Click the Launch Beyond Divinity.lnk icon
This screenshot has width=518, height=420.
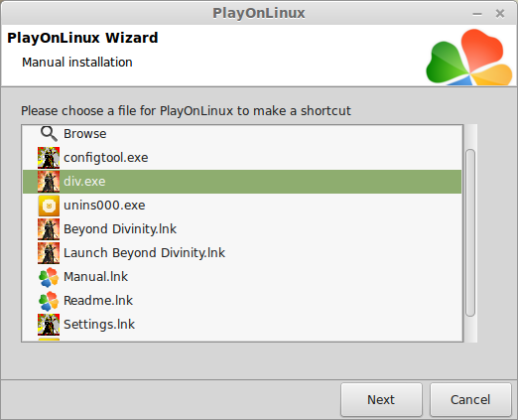click(x=49, y=253)
